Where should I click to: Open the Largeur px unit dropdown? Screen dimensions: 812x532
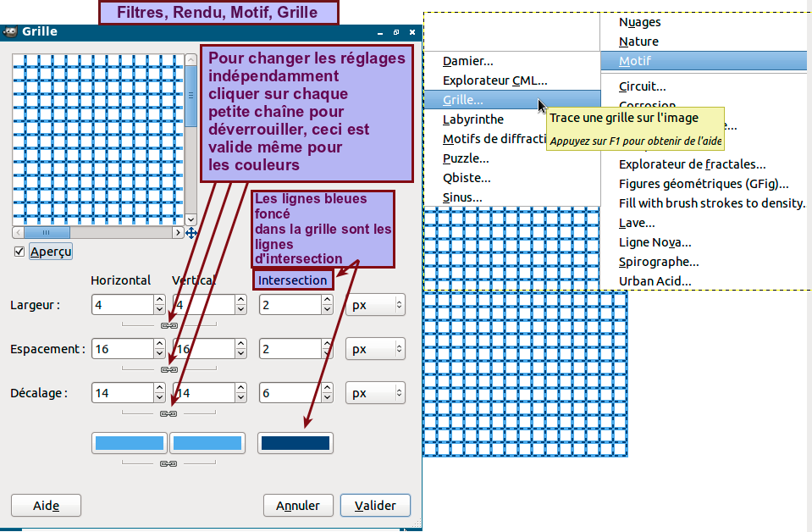point(375,305)
